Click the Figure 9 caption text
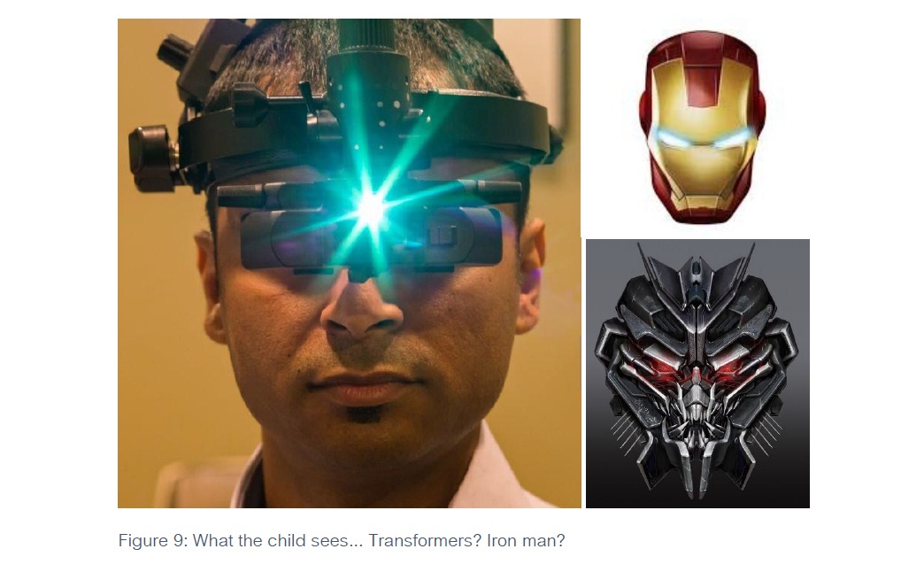 click(342, 540)
